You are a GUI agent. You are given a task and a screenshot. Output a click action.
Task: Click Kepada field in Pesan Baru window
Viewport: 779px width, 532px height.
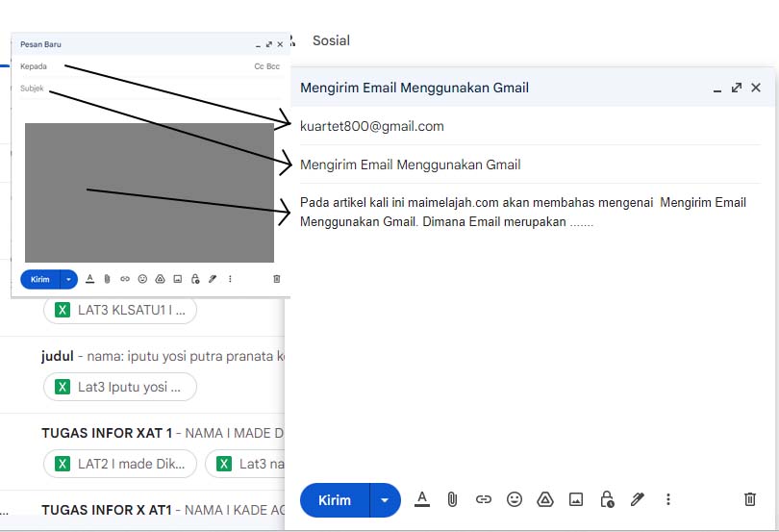coord(151,66)
